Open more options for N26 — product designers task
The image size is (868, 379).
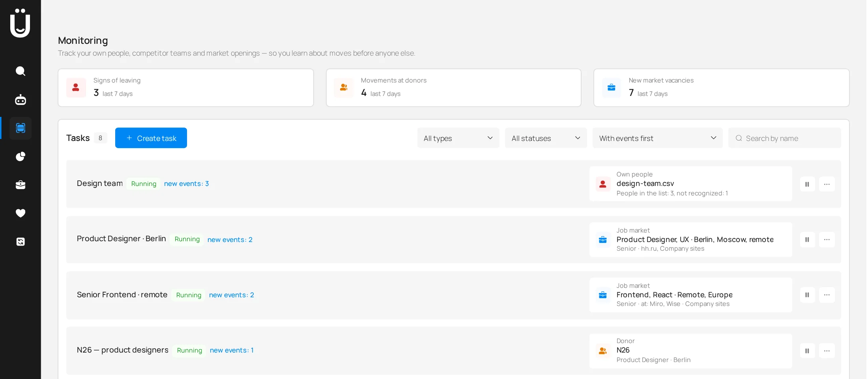(x=827, y=351)
